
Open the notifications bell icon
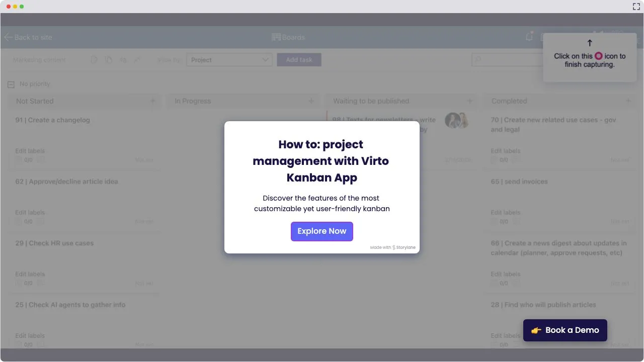529,37
